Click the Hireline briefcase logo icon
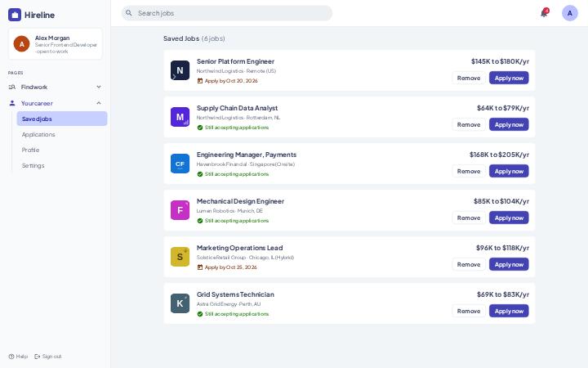The width and height of the screenshot is (588, 368). coord(15,15)
